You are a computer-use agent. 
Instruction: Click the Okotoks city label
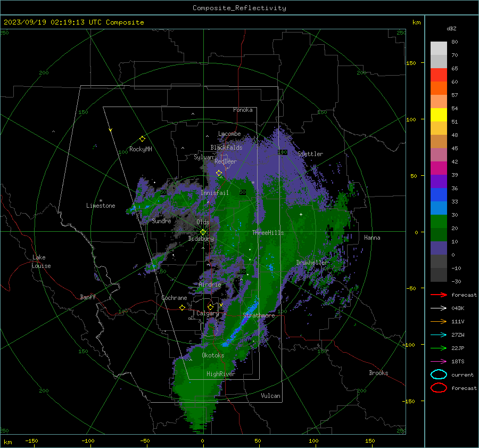point(213,355)
